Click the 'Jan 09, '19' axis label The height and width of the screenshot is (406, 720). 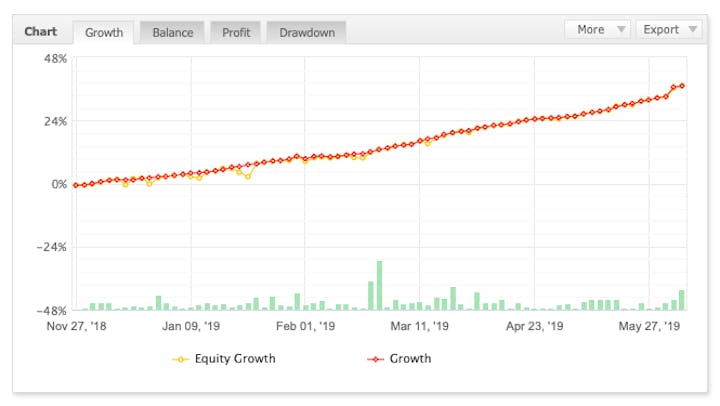click(191, 326)
